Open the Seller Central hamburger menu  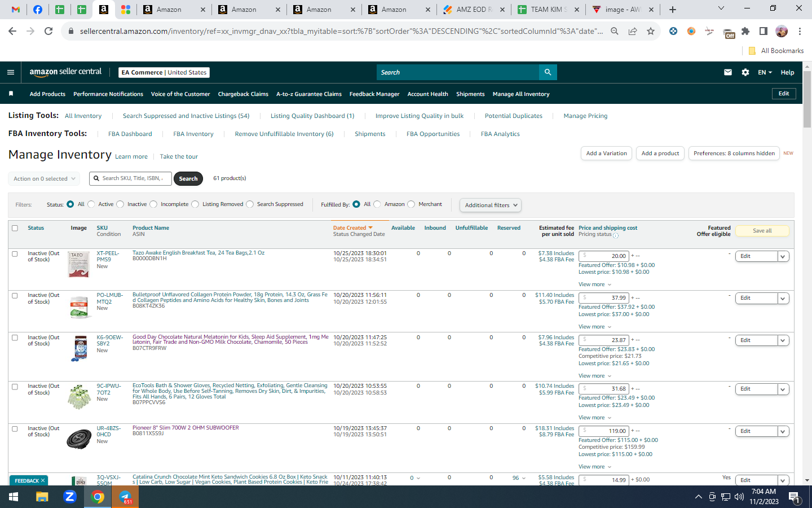(10, 72)
